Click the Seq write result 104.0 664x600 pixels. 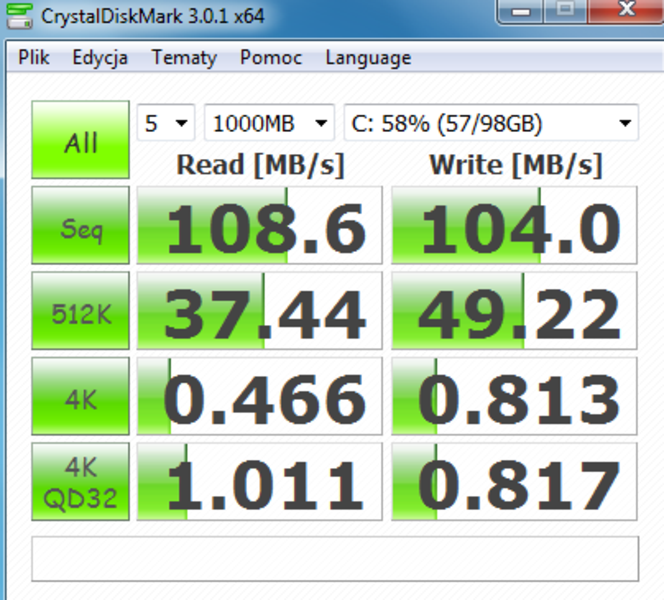514,225
